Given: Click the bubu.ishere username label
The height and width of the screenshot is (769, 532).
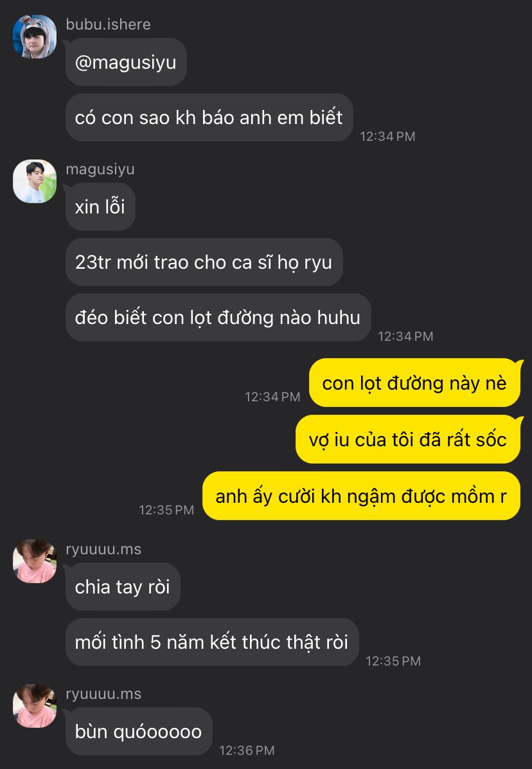Looking at the screenshot, I should 108,24.
